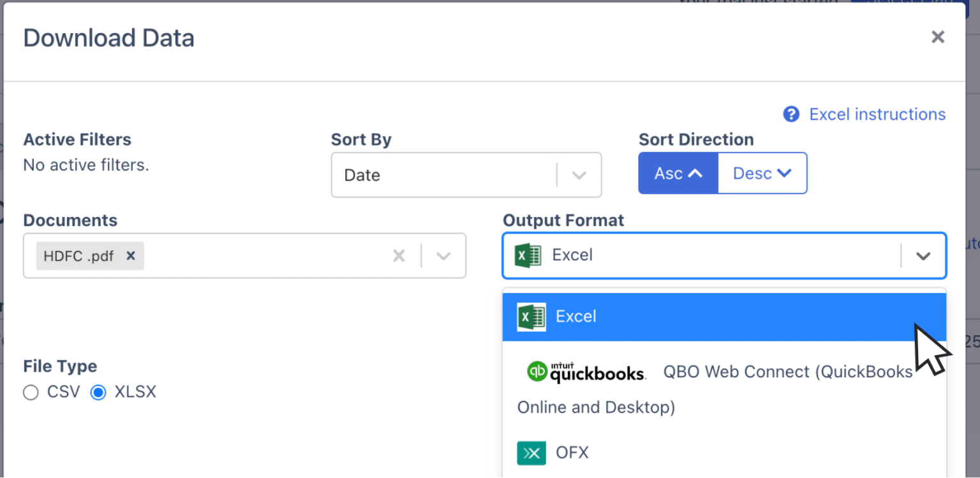Clear all selected documents with the x
The height and width of the screenshot is (478, 980).
[399, 255]
